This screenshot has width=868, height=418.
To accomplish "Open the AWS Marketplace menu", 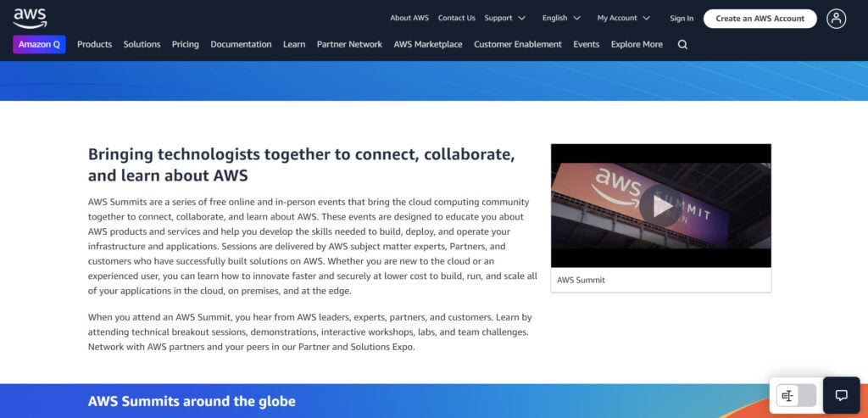I will [x=428, y=44].
